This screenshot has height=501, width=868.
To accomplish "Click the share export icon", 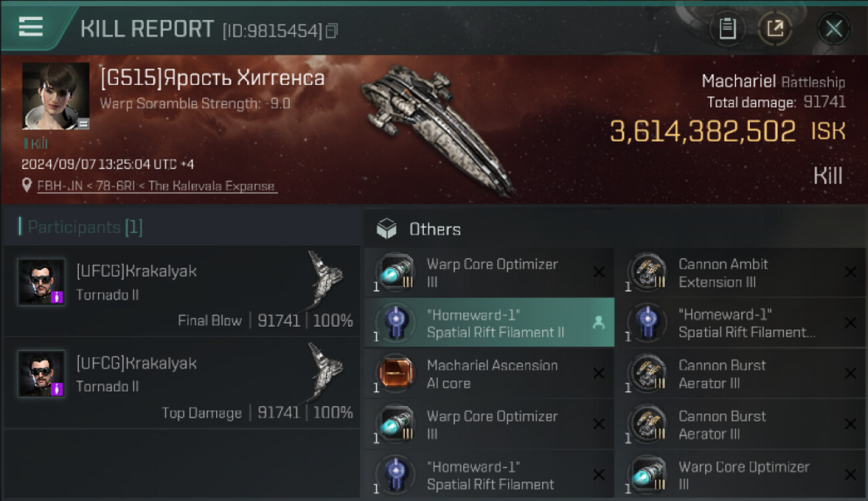I will [775, 29].
